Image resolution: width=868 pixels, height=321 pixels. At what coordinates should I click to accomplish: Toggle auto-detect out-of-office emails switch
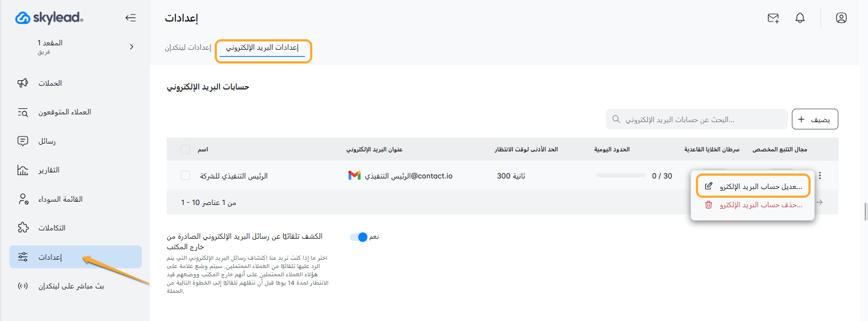[x=359, y=237]
